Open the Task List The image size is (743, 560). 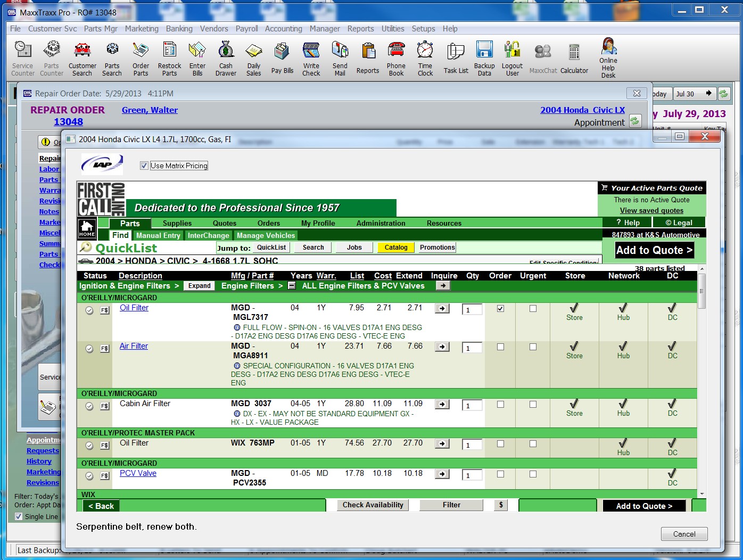[x=456, y=59]
